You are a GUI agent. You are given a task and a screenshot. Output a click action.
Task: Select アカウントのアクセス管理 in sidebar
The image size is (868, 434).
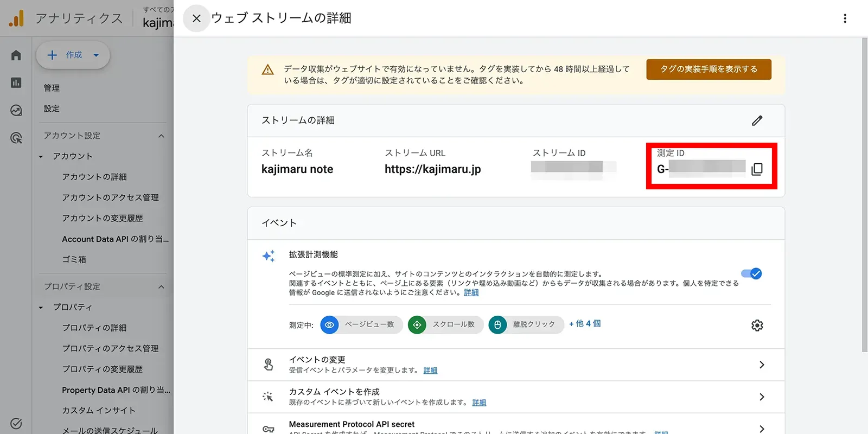click(110, 197)
